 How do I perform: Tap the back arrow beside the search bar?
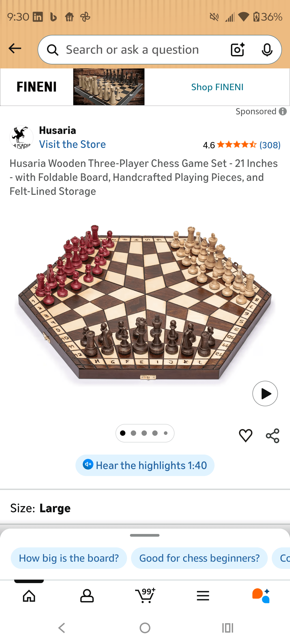[x=15, y=49]
